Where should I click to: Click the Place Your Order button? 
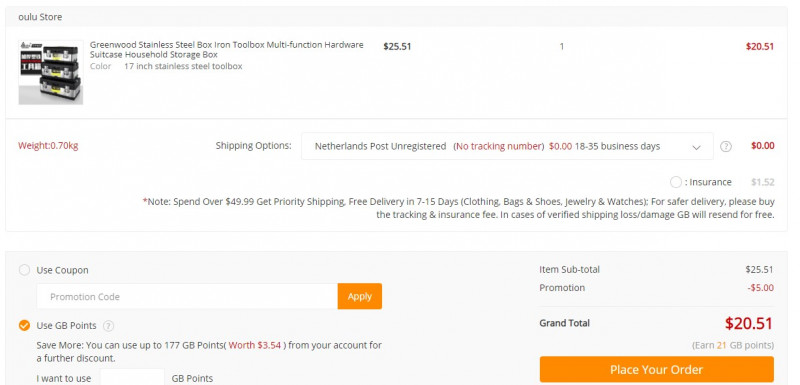pos(657,369)
